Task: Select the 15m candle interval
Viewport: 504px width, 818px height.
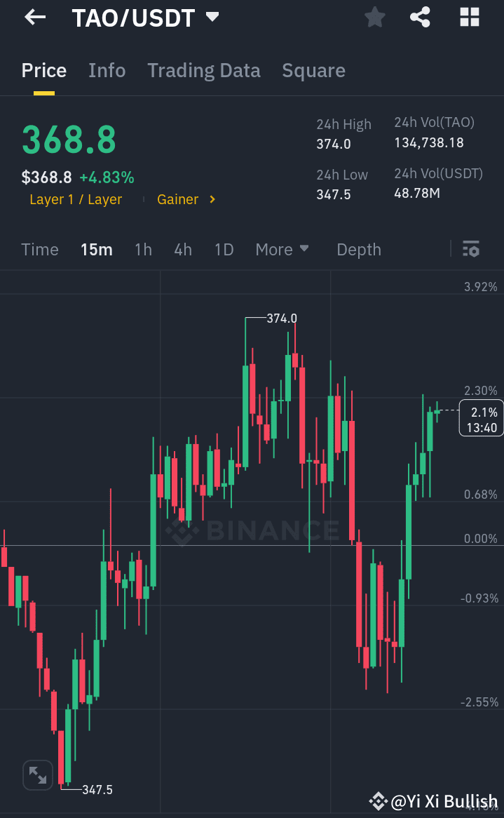Action: tap(97, 249)
